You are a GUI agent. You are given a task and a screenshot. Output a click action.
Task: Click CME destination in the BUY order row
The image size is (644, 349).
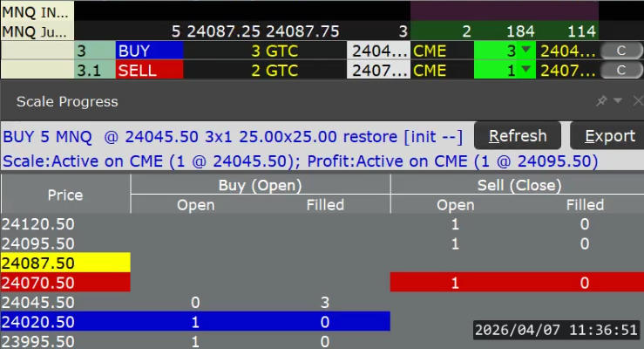pos(441,51)
